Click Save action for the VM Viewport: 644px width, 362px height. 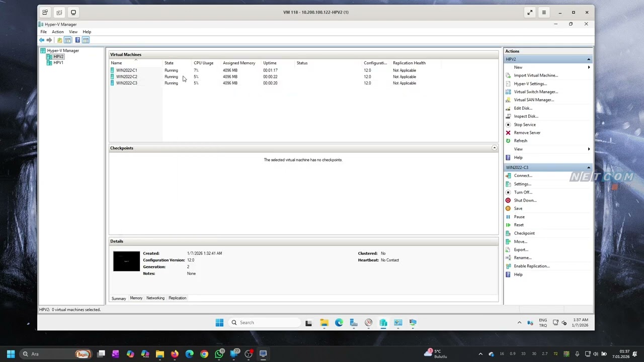(518, 208)
